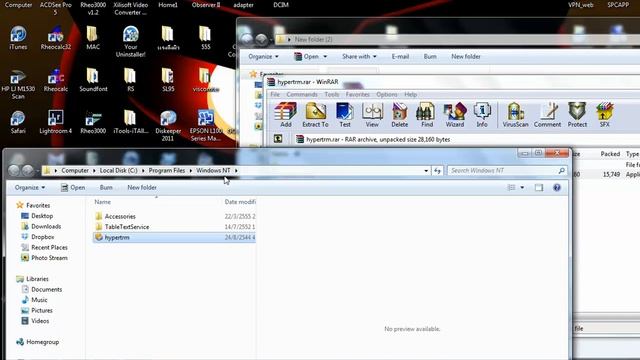Click the WinRAR Info icon

[x=482, y=114]
